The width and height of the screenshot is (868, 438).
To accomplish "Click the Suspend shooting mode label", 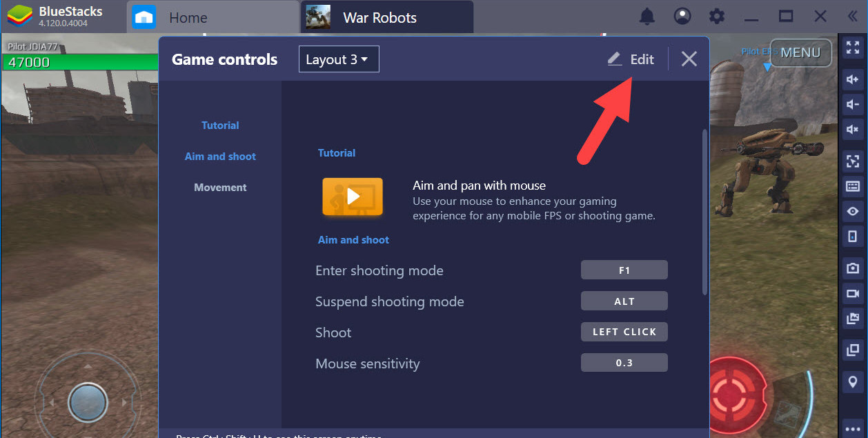I will coord(390,301).
